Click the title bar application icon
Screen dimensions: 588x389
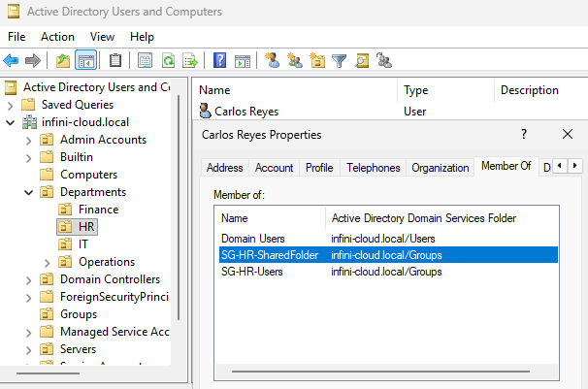tap(14, 12)
